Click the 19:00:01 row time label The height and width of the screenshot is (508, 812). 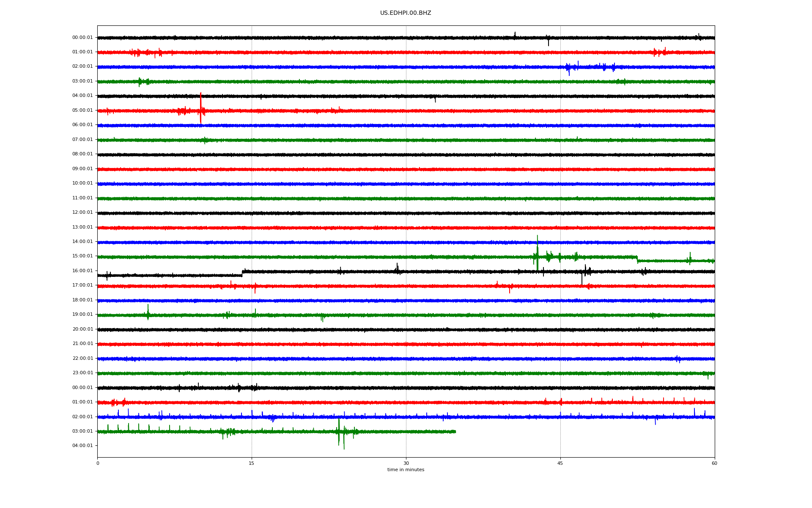point(82,315)
